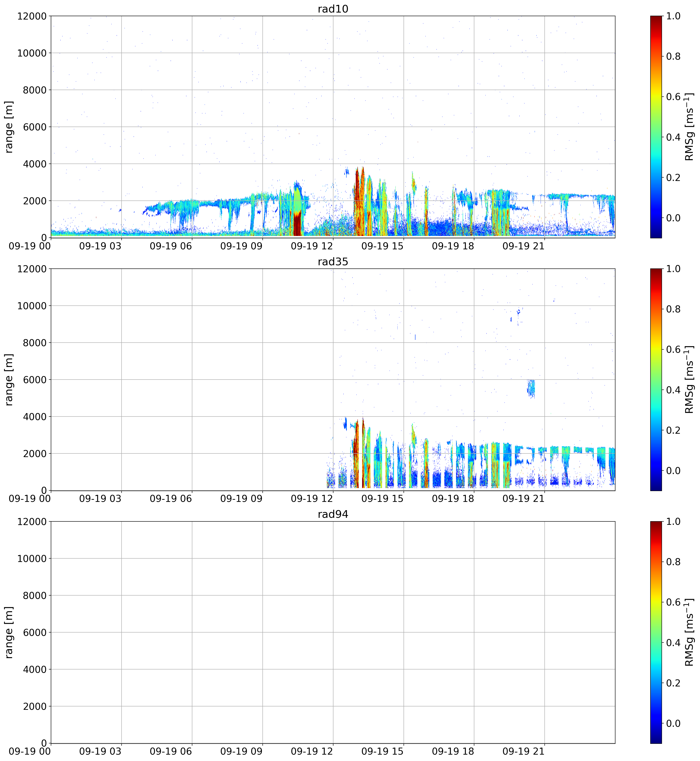Click the rad35 y-axis label 'range [m]'
Viewport: 700px width, 761px height.
[9, 379]
